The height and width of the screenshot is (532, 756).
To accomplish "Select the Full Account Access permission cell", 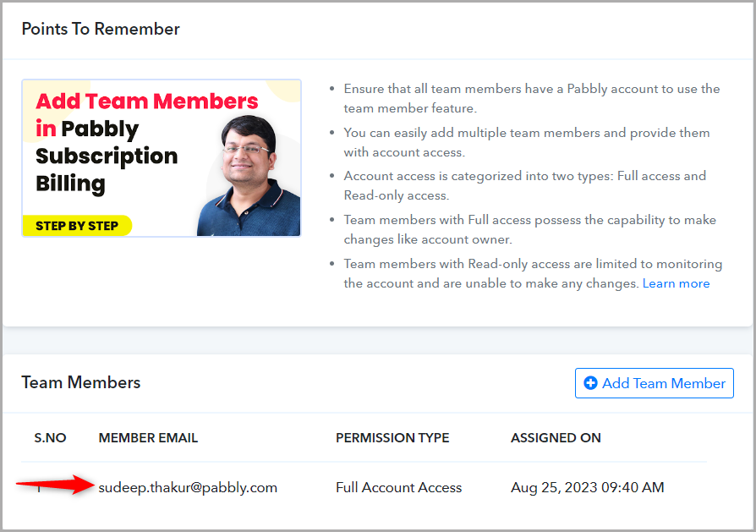I will [x=399, y=488].
